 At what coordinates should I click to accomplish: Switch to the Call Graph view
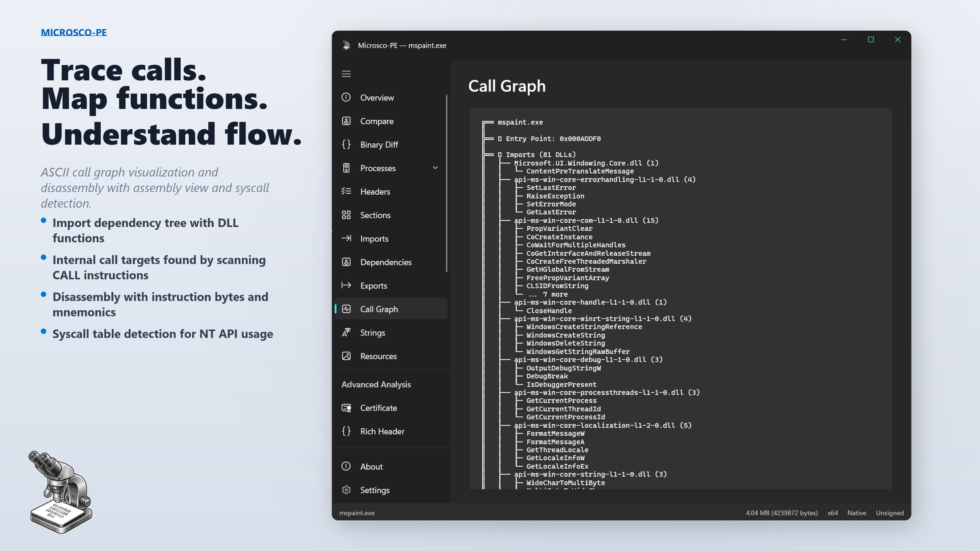point(379,309)
